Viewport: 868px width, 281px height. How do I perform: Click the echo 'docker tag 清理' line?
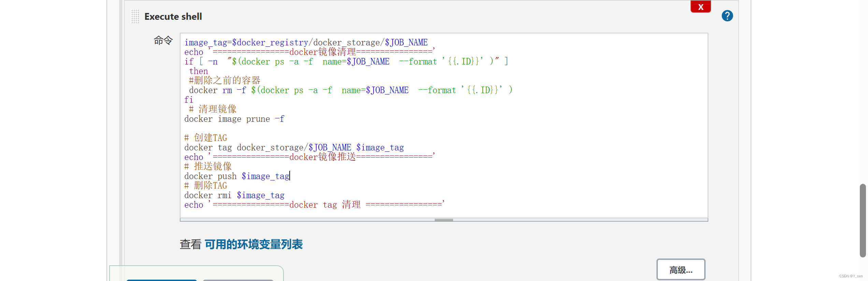pos(315,205)
